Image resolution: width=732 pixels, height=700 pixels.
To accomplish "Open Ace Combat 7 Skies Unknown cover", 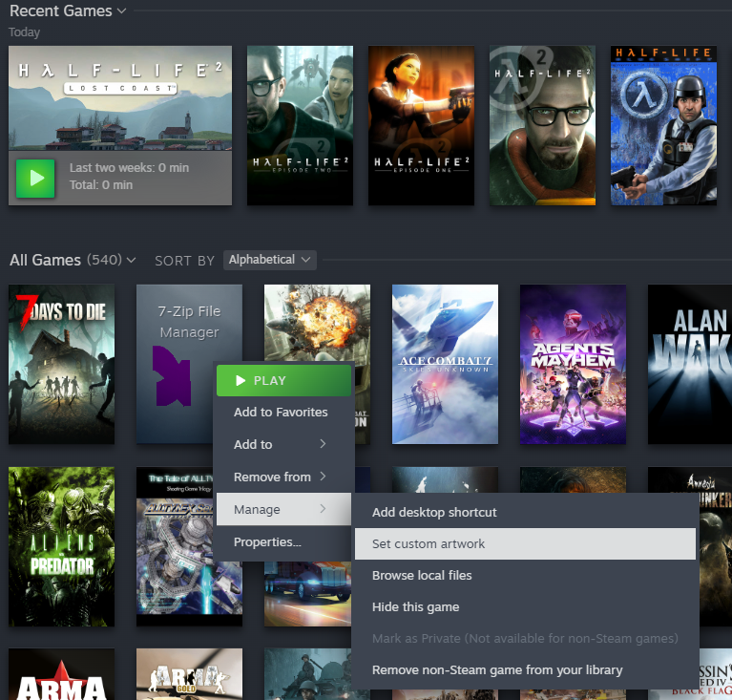I will (x=445, y=364).
